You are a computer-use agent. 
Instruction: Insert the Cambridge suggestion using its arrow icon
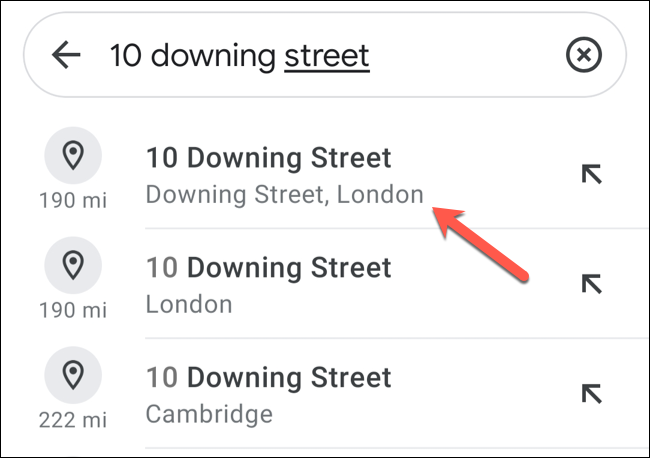pyautogui.click(x=593, y=394)
